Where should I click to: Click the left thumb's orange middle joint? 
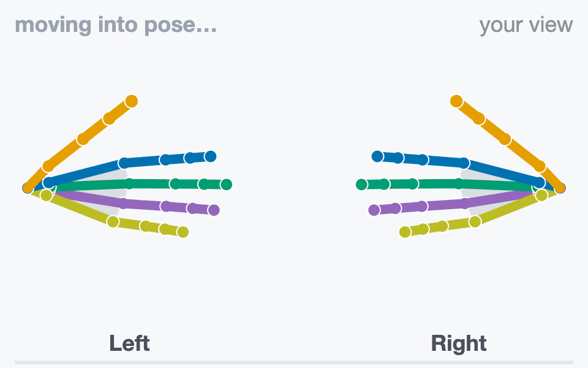pos(83,139)
